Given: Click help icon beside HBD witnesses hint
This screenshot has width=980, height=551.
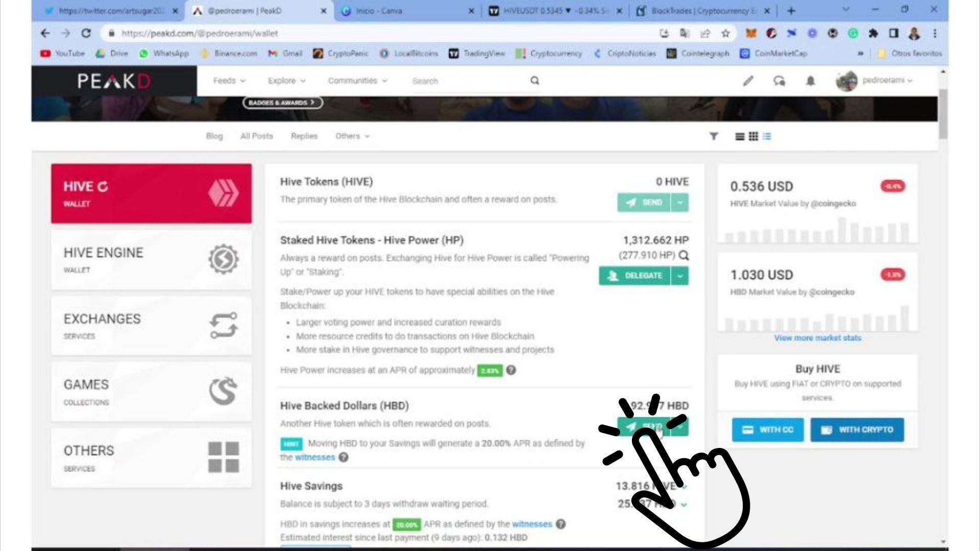Looking at the screenshot, I should pyautogui.click(x=344, y=457).
